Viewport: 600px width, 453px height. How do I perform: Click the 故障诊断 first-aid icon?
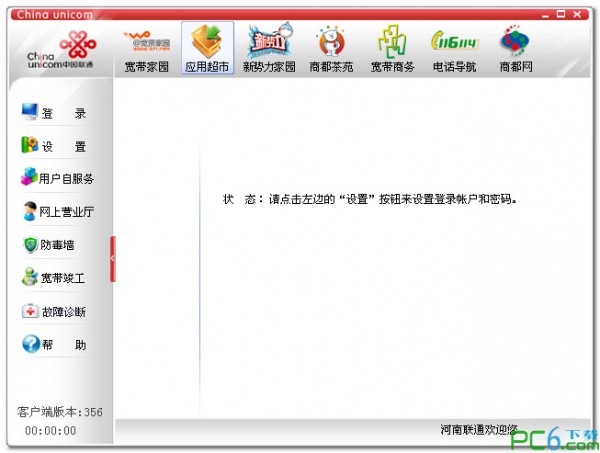(30, 311)
